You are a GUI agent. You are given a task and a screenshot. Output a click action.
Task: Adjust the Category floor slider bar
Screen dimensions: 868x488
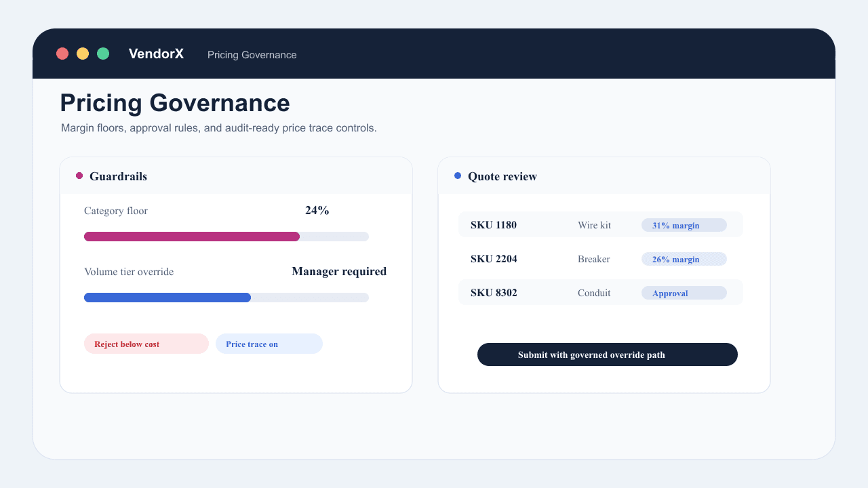pos(226,237)
